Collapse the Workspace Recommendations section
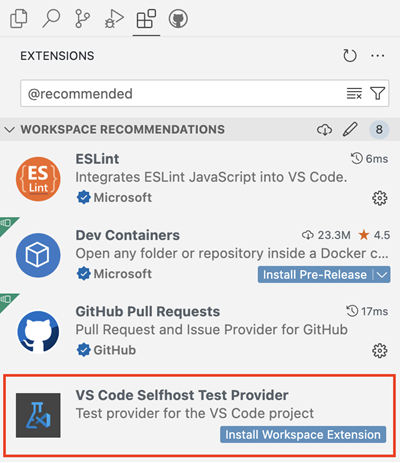Viewport: 400px width, 463px height. click(x=9, y=129)
